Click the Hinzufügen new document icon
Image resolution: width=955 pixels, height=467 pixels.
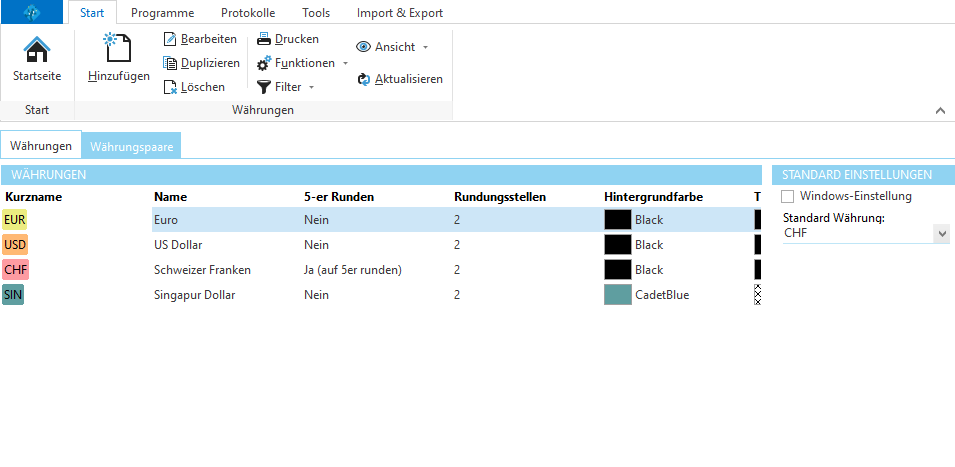click(x=118, y=49)
